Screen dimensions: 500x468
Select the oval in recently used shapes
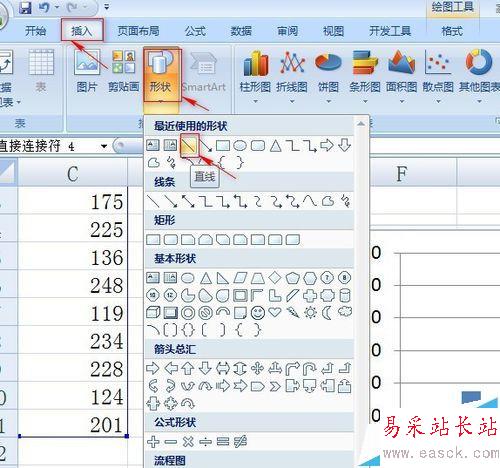(x=240, y=146)
